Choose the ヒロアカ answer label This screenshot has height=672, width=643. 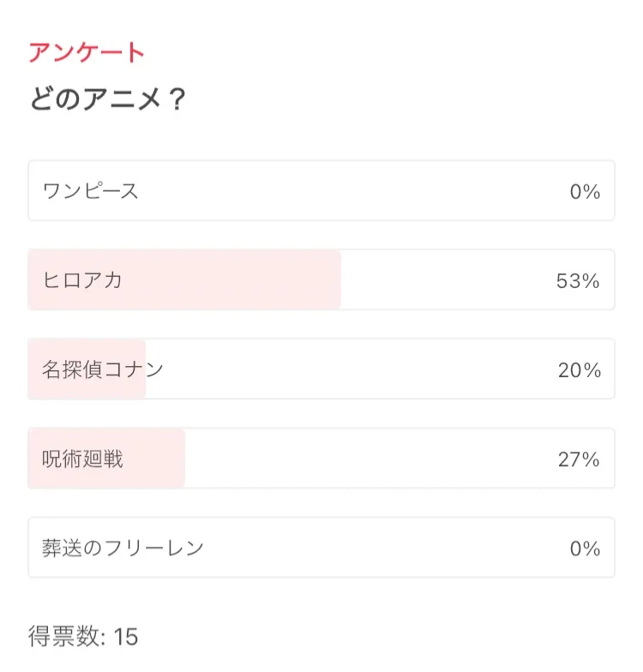[82, 280]
